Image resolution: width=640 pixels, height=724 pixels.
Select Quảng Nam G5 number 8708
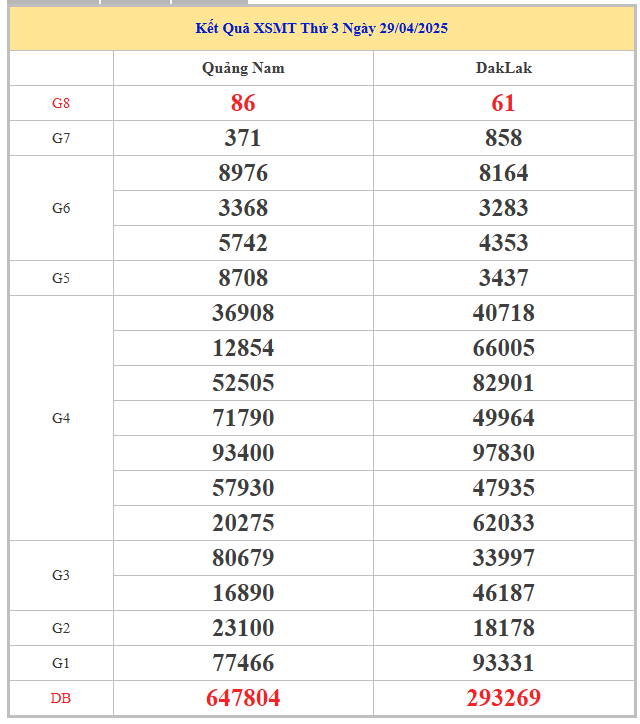pyautogui.click(x=243, y=278)
